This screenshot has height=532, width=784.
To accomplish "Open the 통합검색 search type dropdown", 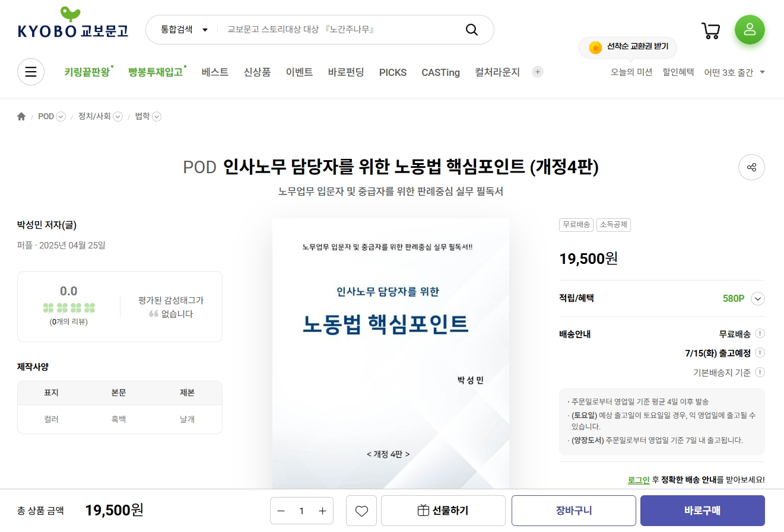I will (x=184, y=30).
